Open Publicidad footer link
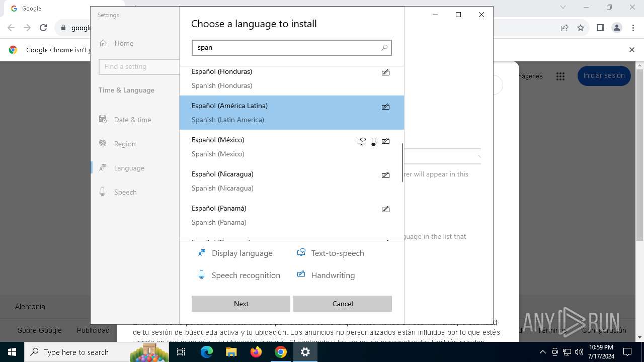 tap(93, 330)
